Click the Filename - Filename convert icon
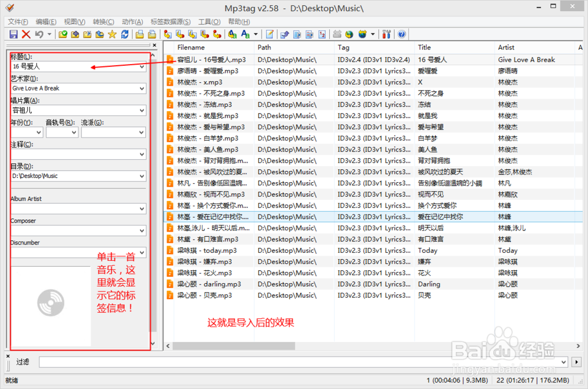This screenshot has height=389, width=588. (192, 35)
